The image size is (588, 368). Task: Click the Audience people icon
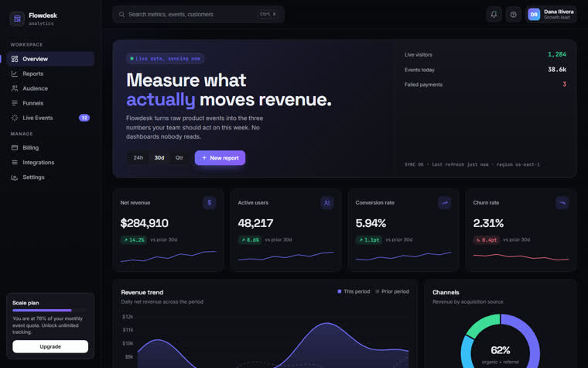coord(15,88)
